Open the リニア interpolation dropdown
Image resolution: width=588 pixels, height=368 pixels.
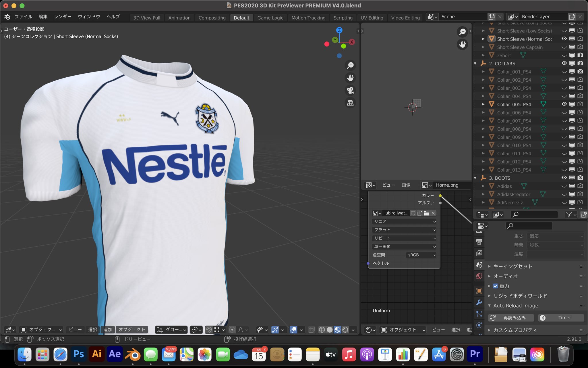click(x=404, y=221)
